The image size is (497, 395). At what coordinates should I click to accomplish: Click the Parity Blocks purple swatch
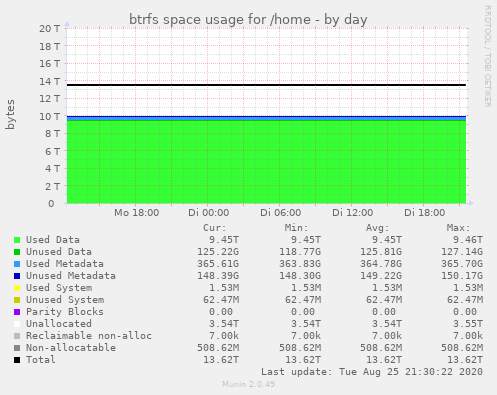click(x=17, y=312)
